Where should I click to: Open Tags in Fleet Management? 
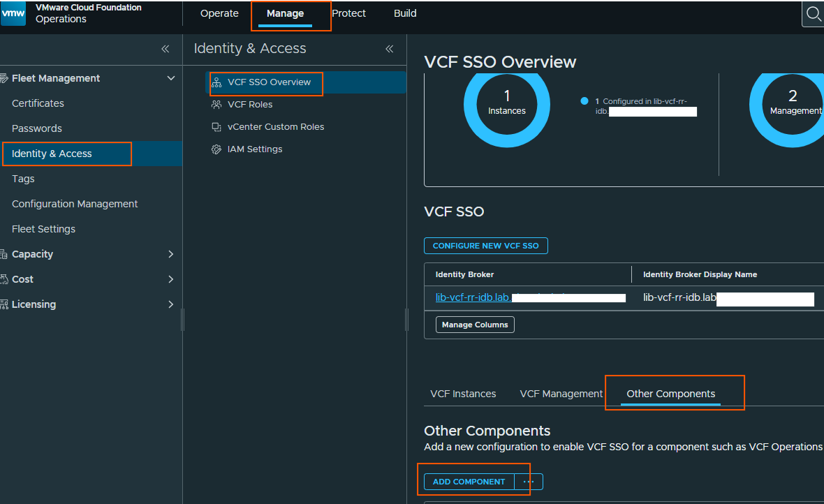click(23, 179)
